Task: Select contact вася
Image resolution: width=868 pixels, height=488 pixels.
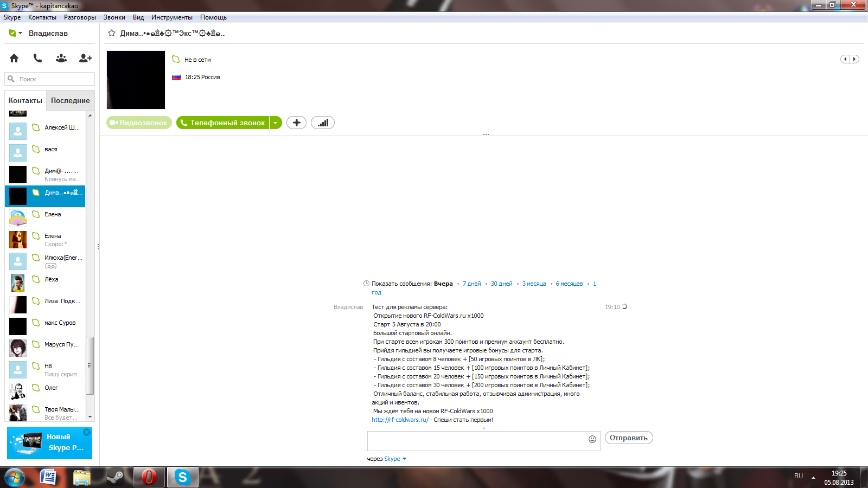Action: pyautogui.click(x=45, y=153)
